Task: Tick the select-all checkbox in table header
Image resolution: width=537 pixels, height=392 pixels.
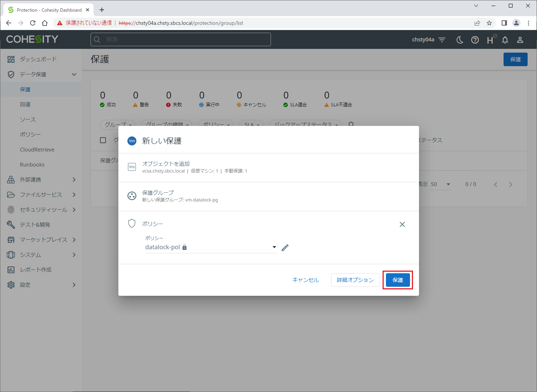Action: click(x=103, y=140)
